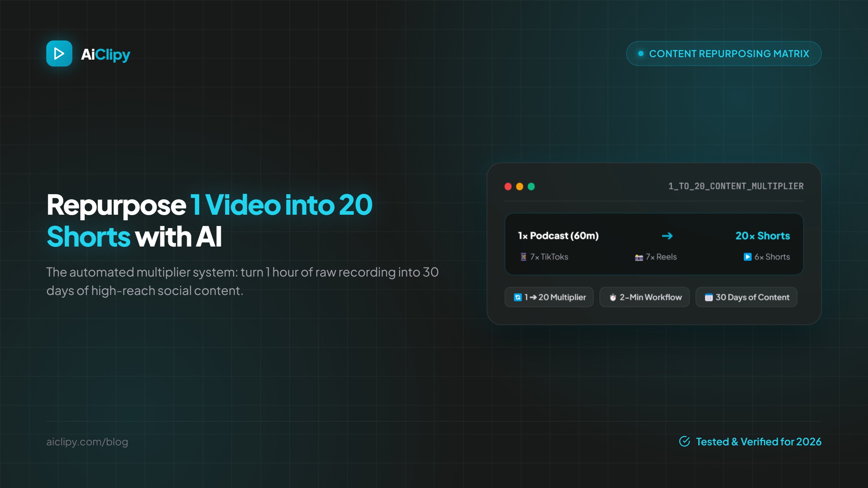The width and height of the screenshot is (868, 488).
Task: Click the 1x Podcast (60m) label
Action: [558, 236]
